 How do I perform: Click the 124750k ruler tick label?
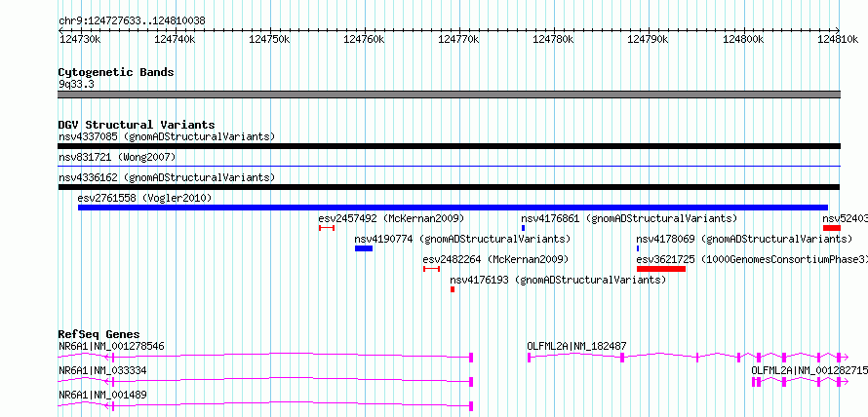pyautogui.click(x=269, y=39)
